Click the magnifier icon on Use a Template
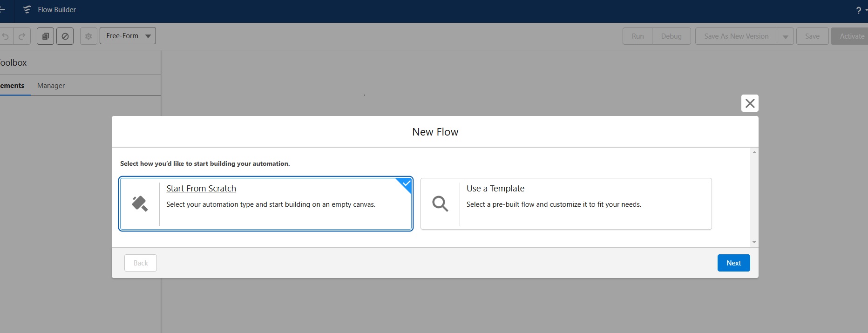Screen dimensions: 868x333 440,204
